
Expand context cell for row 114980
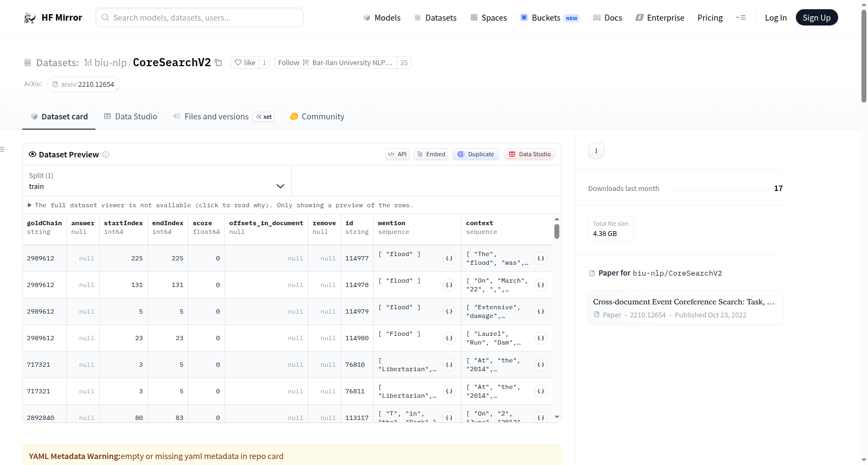click(x=541, y=338)
